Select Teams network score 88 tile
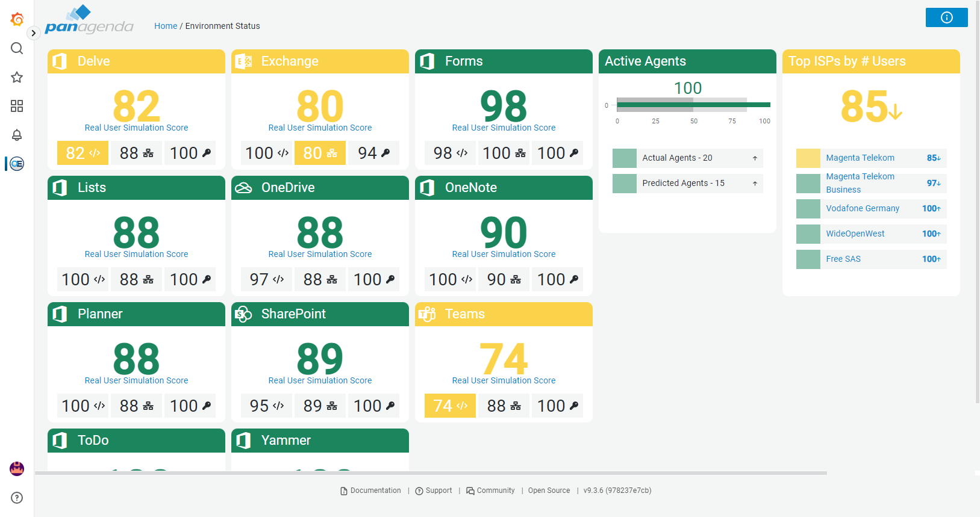 pyautogui.click(x=504, y=406)
